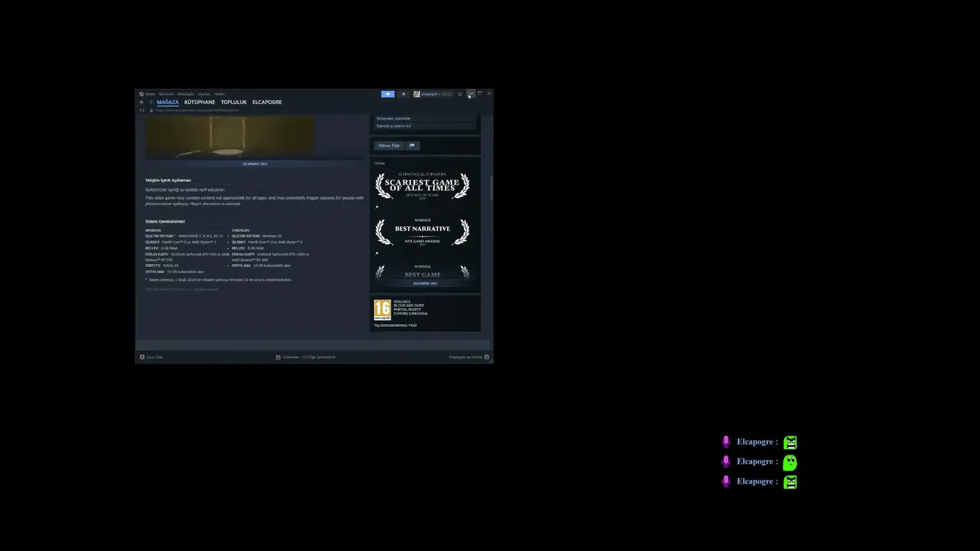Viewport: 980px width, 551px height.
Task: Click the Sitene Ekle button
Action: click(389, 145)
